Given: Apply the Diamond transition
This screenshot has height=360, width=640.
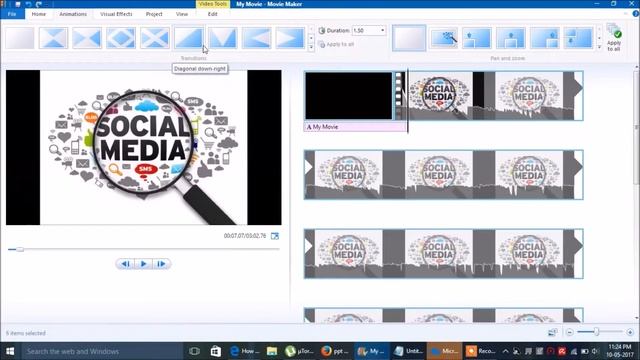Looking at the screenshot, I should (x=121, y=38).
